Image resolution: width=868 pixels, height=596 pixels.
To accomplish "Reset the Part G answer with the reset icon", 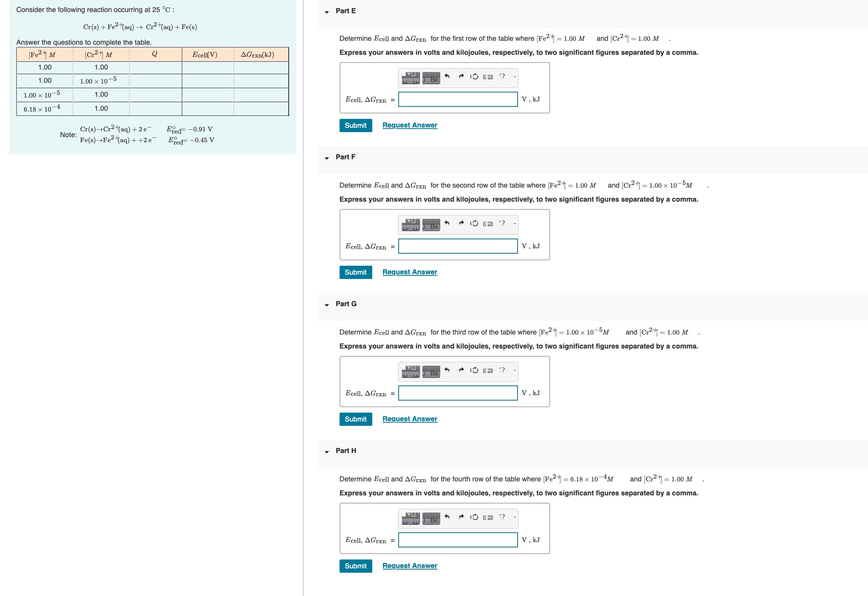I will (x=474, y=370).
